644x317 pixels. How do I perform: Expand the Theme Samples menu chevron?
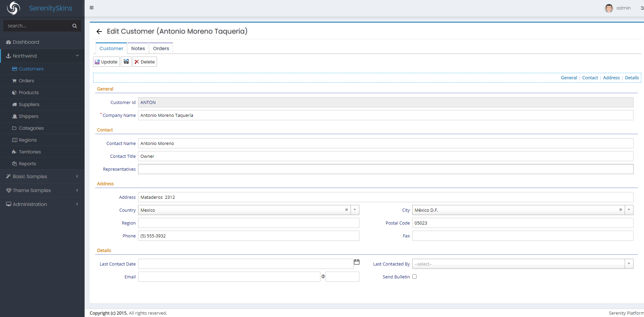pos(77,190)
